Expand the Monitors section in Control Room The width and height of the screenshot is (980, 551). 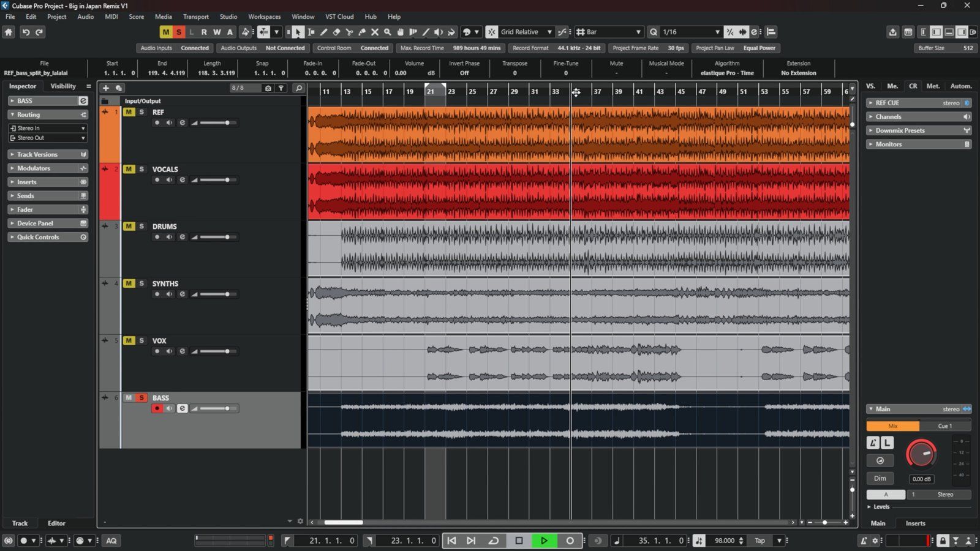pyautogui.click(x=919, y=144)
